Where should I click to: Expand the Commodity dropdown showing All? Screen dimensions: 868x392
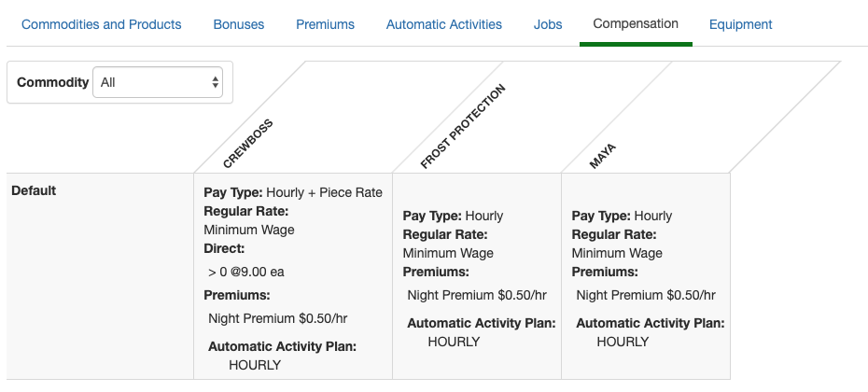coord(158,82)
